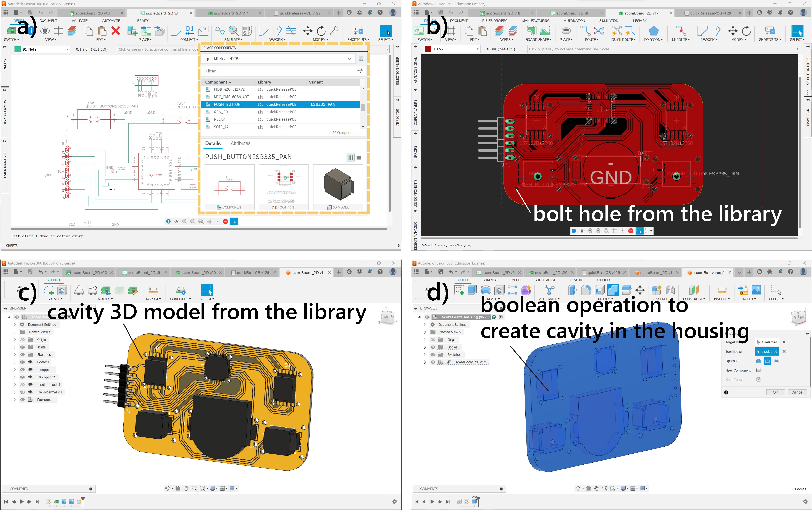Toggle Joints visibility eye in window c browser
Viewport: 812px width, 510px height.
[x=22, y=347]
